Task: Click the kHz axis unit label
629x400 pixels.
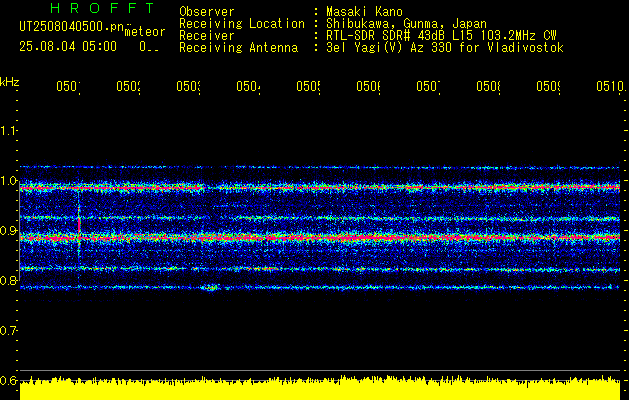Action: 9,82
